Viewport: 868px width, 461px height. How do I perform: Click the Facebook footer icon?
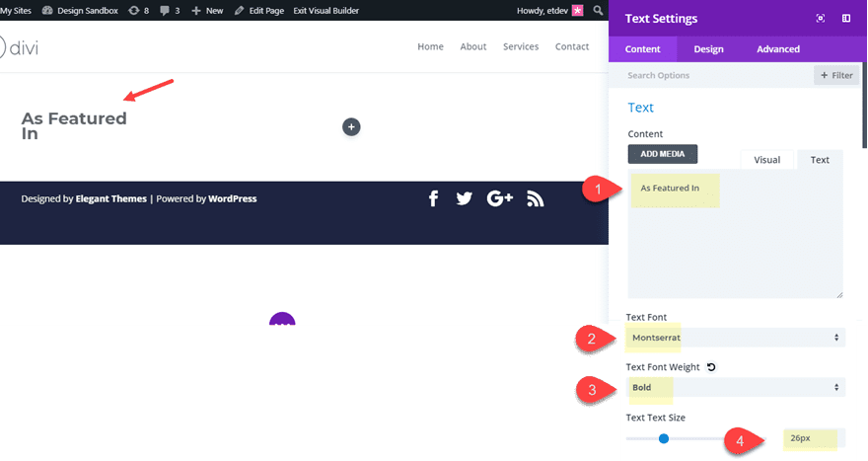pyautogui.click(x=433, y=198)
